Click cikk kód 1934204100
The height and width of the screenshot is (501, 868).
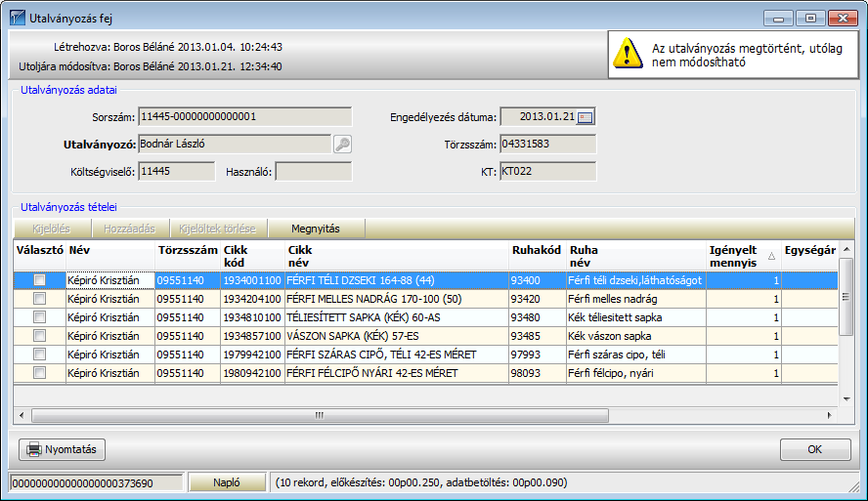tap(252, 299)
